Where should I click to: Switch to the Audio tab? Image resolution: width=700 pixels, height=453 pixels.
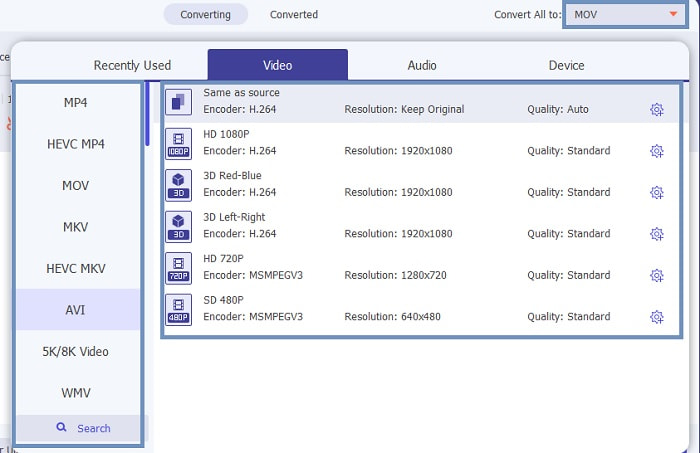point(421,65)
